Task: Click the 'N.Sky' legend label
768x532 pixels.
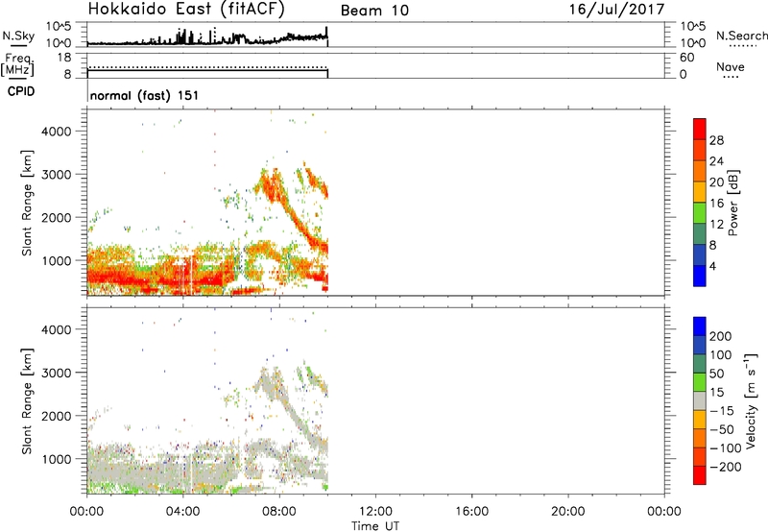Action: point(18,36)
